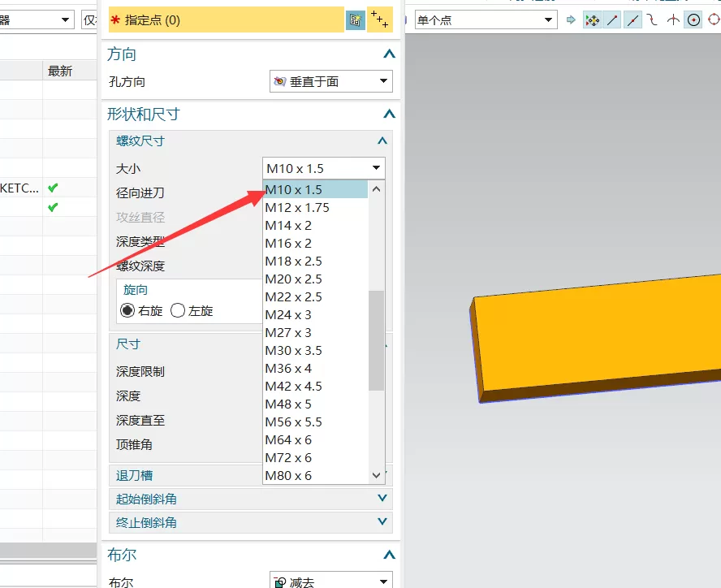721x588 pixels.
Task: Click the thread list scroll-down arrow
Action: [376, 475]
